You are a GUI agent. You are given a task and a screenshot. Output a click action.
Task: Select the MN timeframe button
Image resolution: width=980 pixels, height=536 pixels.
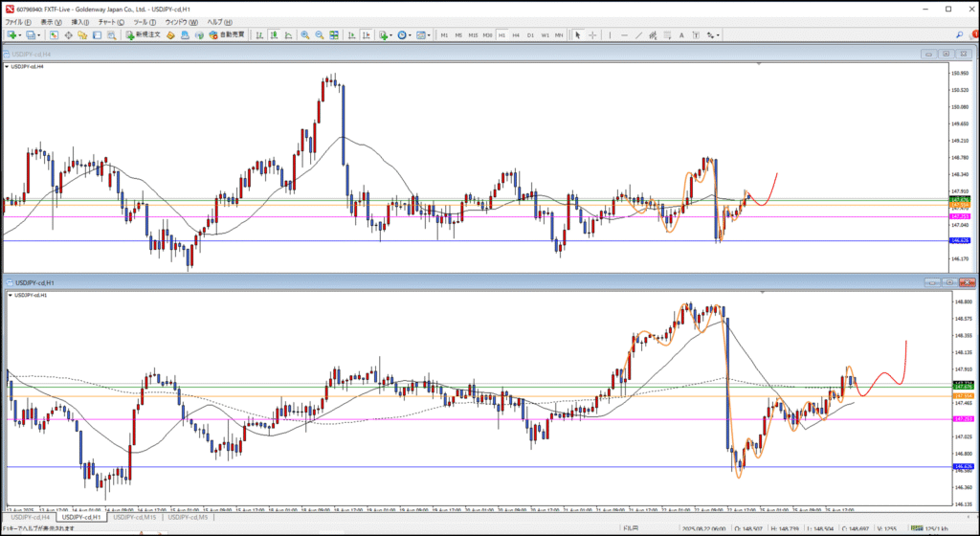(559, 35)
